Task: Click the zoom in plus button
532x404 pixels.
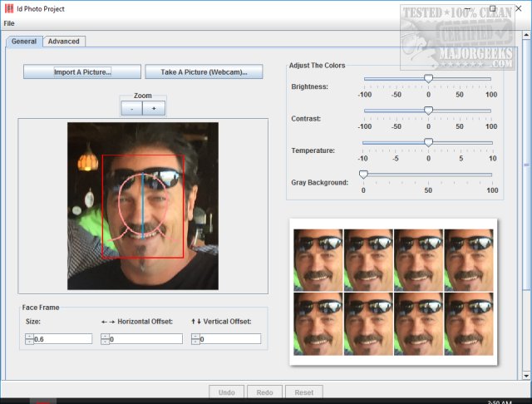Action: point(154,109)
